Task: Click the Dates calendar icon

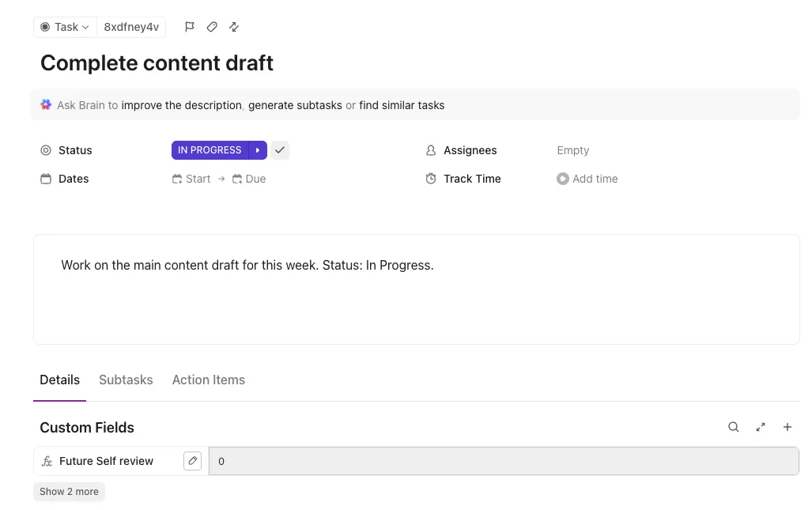Action: point(46,179)
